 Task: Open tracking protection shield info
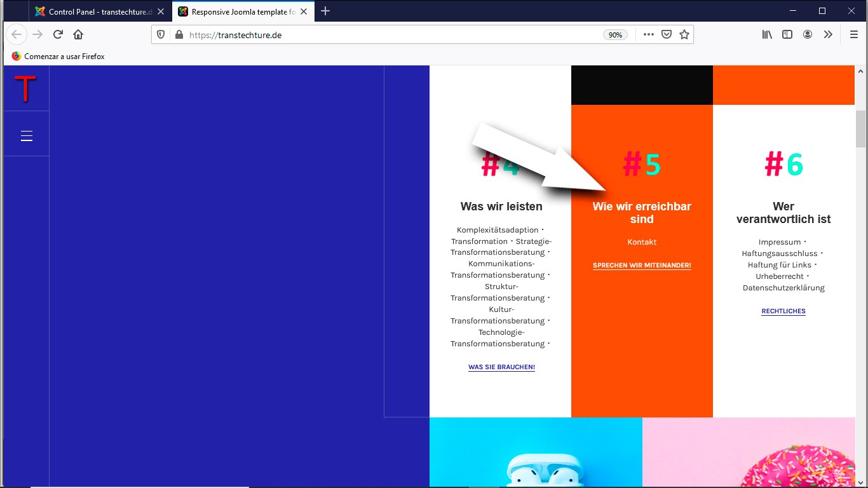pos(161,35)
